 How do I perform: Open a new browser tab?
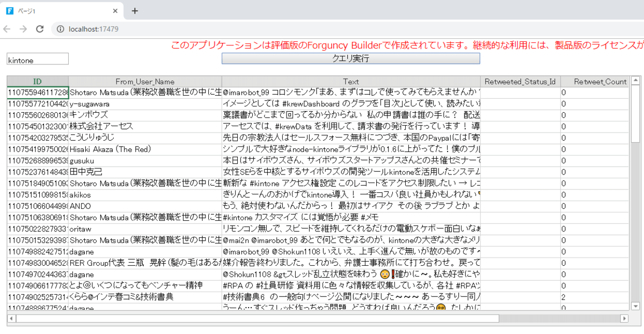point(135,11)
